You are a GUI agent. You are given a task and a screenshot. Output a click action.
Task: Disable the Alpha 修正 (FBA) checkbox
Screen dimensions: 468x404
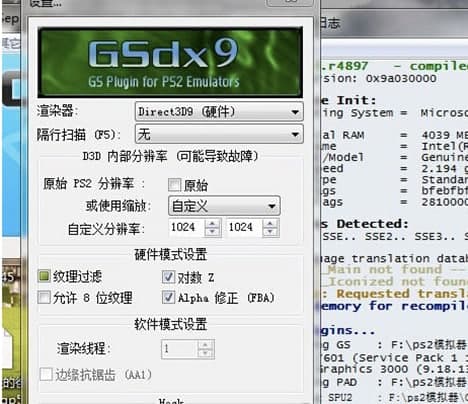coord(168,297)
